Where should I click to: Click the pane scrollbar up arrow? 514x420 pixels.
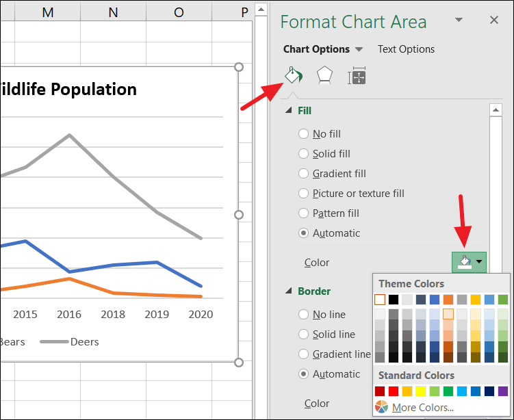pos(496,109)
